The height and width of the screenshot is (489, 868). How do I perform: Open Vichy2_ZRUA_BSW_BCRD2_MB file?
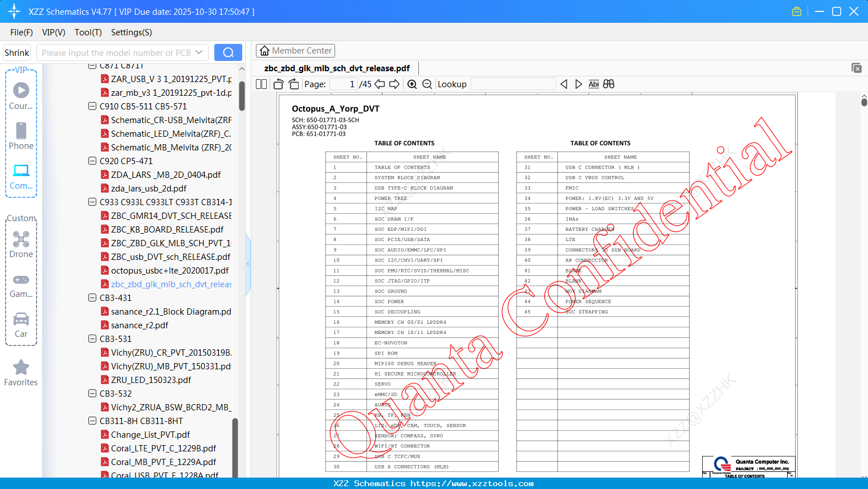(x=171, y=407)
